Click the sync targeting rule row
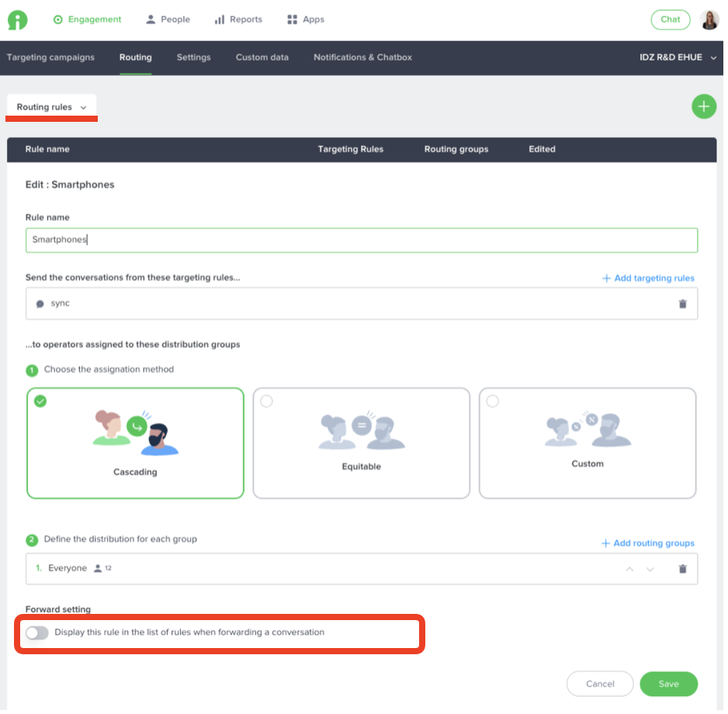This screenshot has height=714, width=728. point(361,303)
